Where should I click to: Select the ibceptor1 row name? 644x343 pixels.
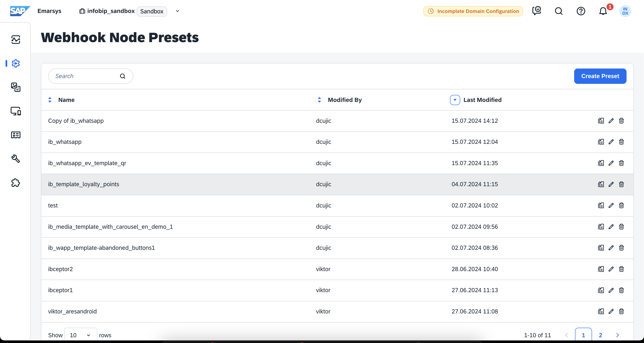[x=60, y=290]
